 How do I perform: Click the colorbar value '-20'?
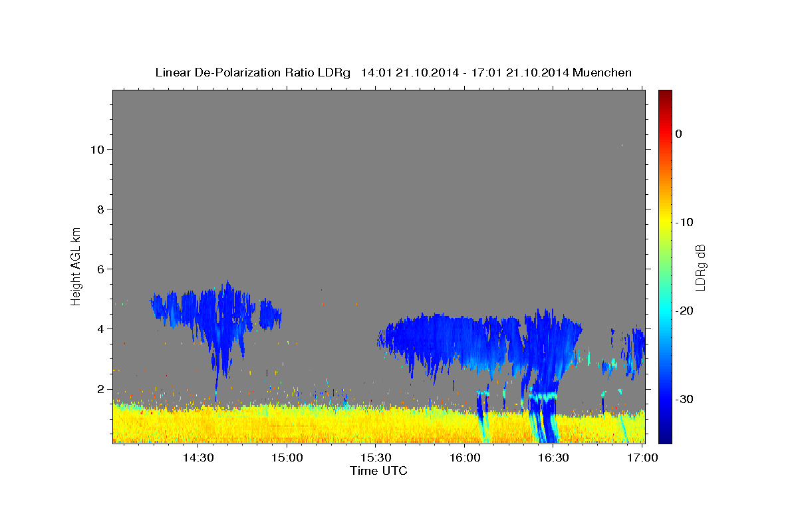tap(684, 311)
